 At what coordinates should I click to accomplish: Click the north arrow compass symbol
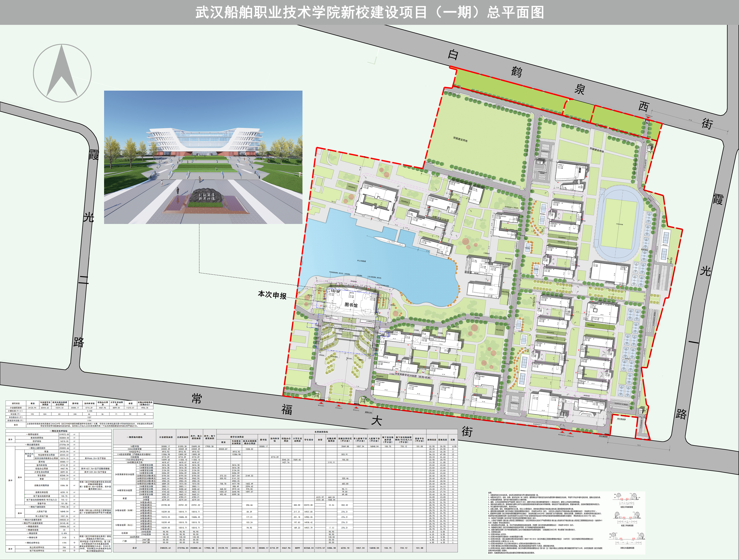click(62, 73)
